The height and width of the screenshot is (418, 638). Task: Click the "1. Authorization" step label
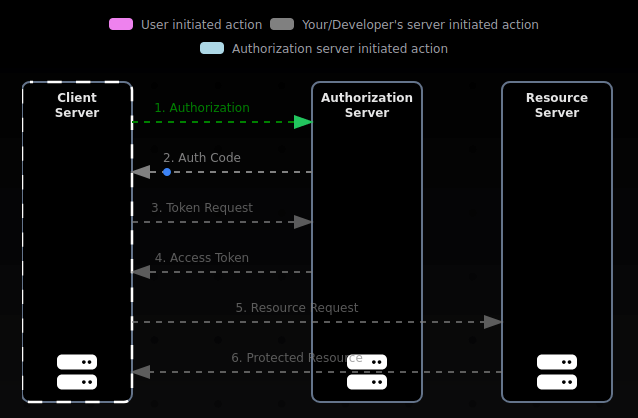tap(202, 107)
